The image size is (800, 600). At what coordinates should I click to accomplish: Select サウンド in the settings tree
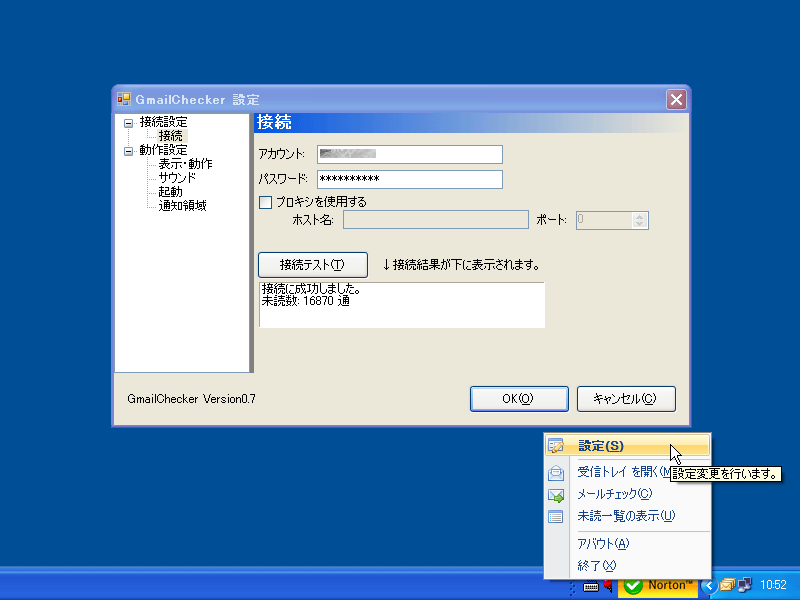[x=177, y=178]
